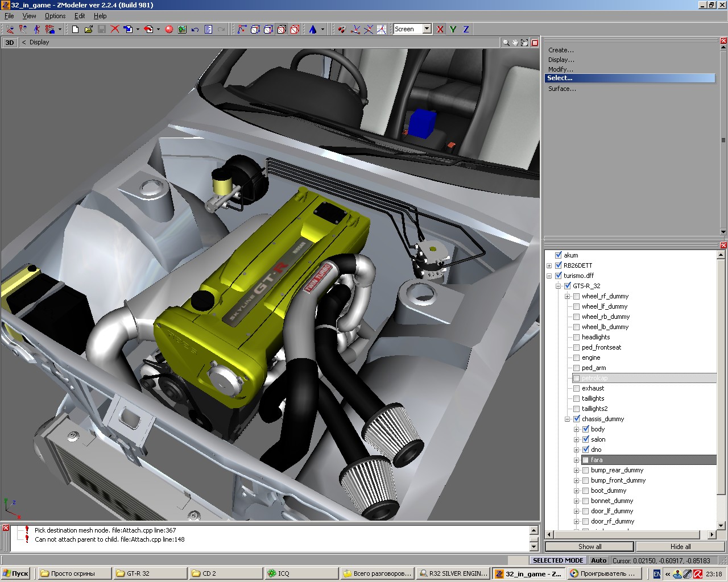Click the first selection tool icon in toolbar
The width and height of the screenshot is (728, 582).
10,29
